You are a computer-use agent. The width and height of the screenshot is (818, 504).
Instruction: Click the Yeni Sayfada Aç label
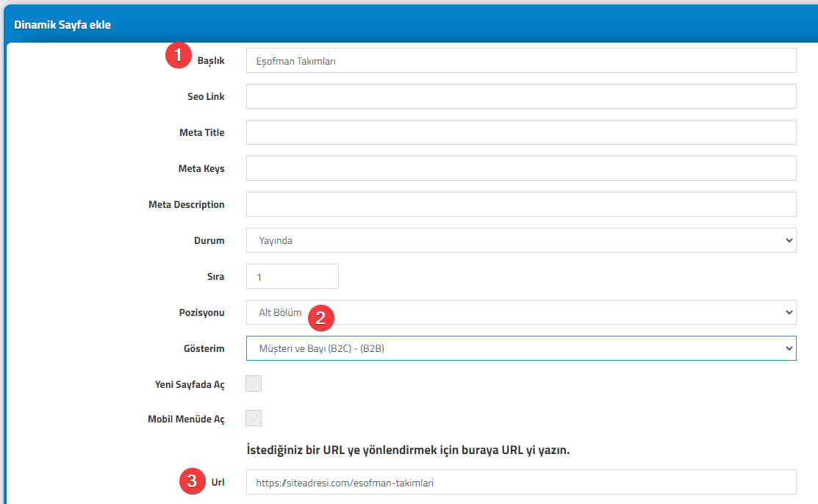190,384
